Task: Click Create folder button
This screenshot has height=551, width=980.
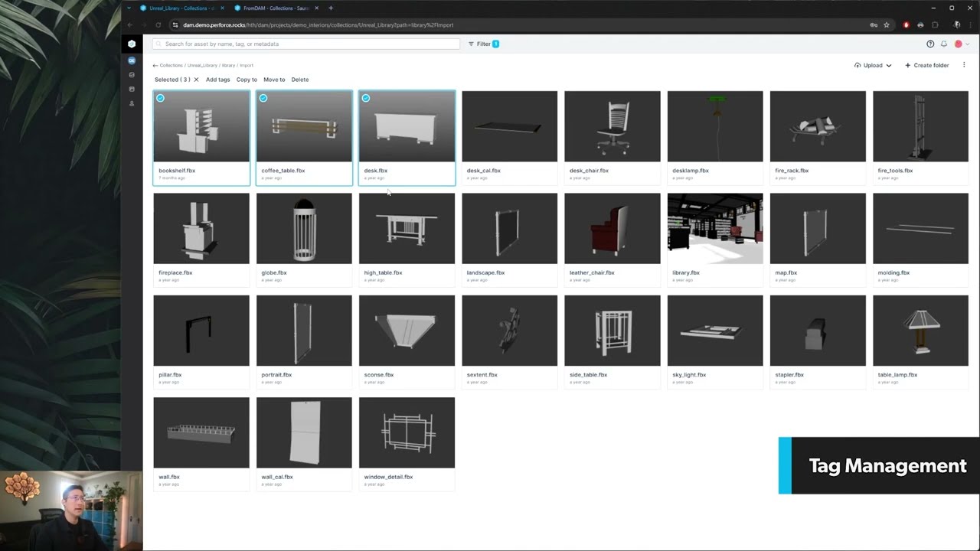Action: coord(927,65)
